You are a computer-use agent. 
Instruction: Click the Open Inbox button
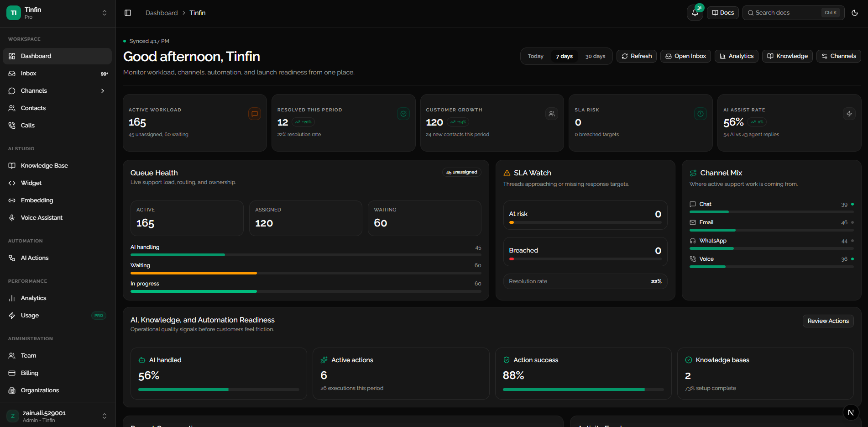(685, 56)
